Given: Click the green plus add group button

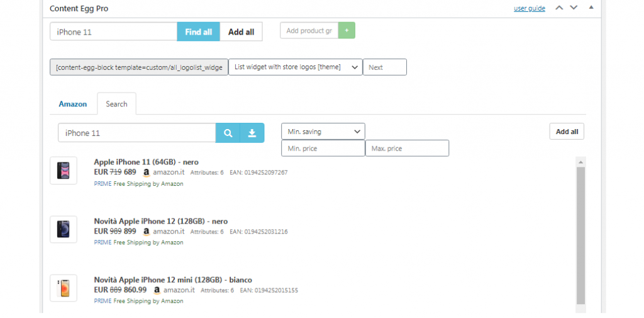Looking at the screenshot, I should coord(347,30).
